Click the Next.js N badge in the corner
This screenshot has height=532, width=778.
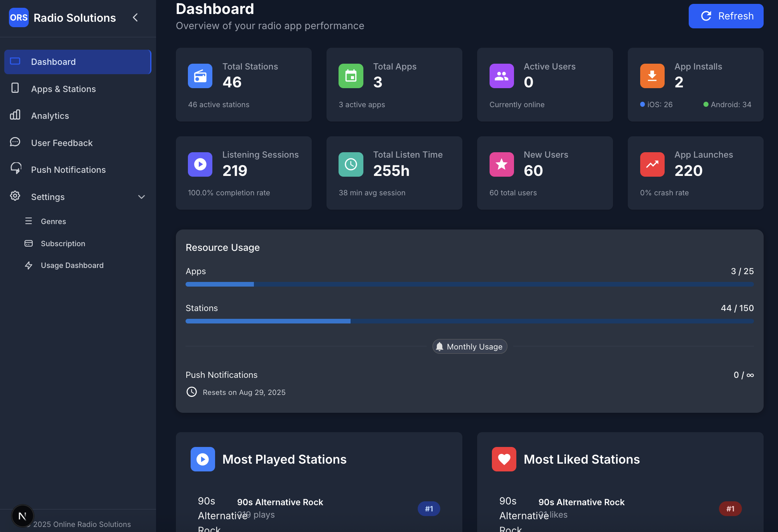click(22, 516)
